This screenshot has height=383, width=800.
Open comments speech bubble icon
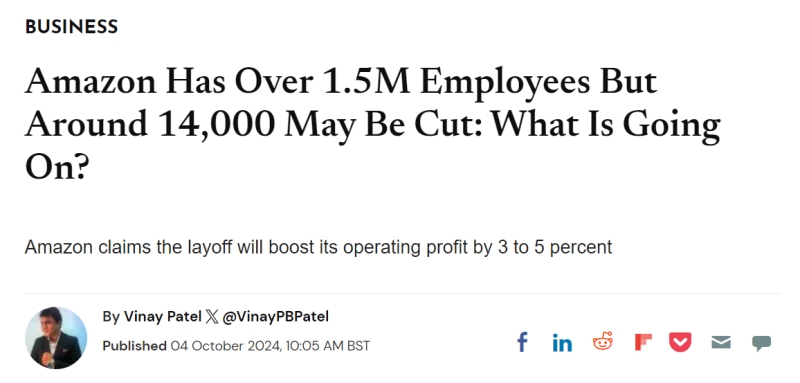click(x=761, y=343)
